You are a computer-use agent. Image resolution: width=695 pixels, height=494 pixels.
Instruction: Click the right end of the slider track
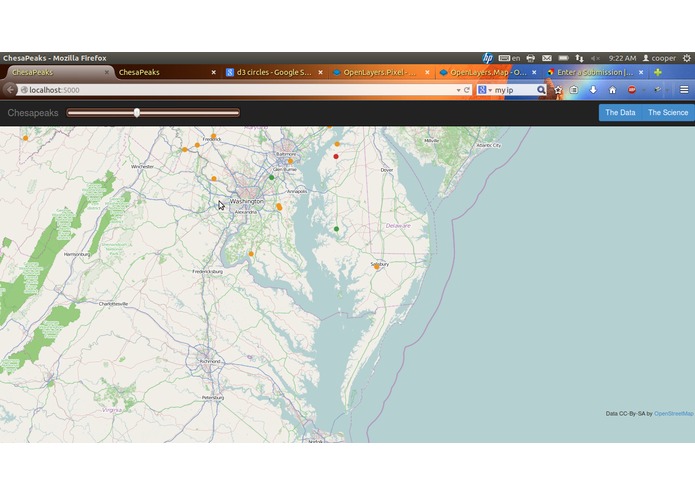(238, 113)
